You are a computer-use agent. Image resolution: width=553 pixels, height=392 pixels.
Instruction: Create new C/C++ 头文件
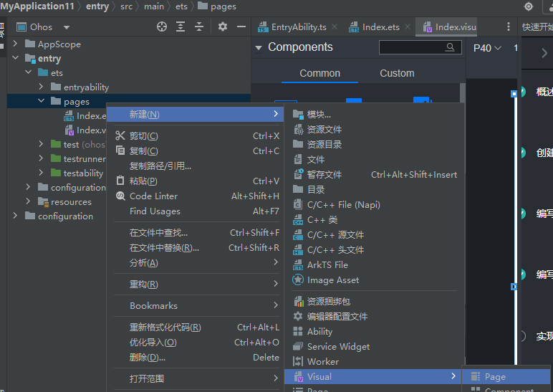pos(375,250)
